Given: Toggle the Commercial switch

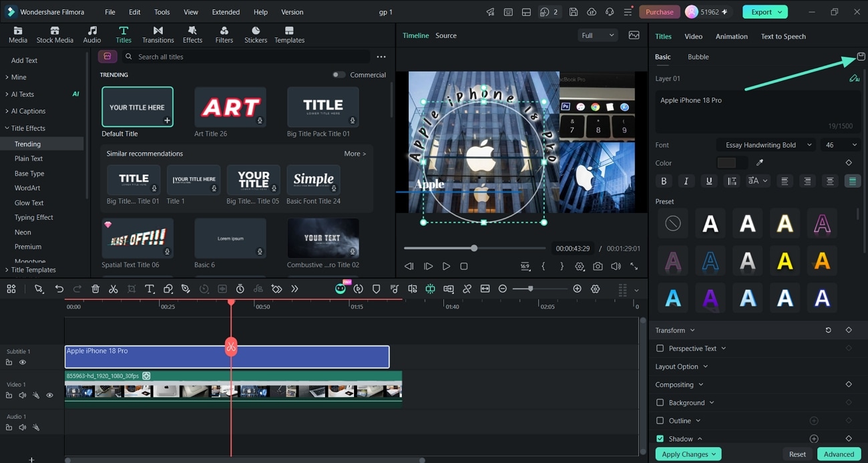Looking at the screenshot, I should point(339,75).
